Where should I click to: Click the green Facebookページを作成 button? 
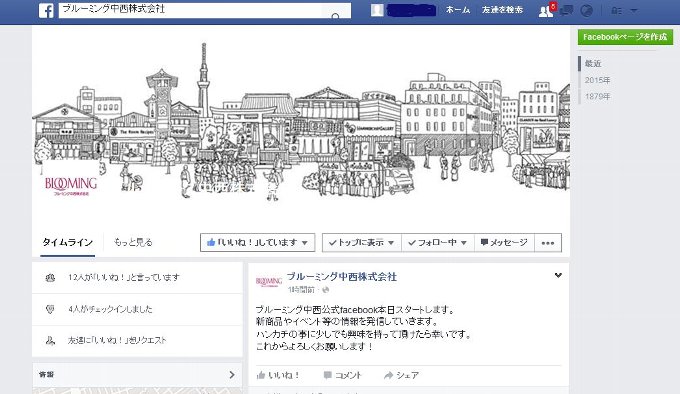pyautogui.click(x=625, y=37)
